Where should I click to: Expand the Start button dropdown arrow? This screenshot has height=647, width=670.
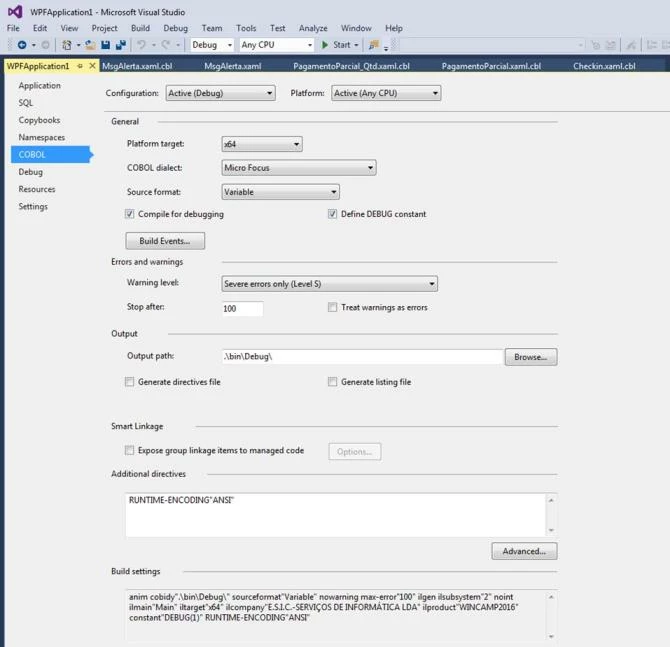[x=356, y=45]
